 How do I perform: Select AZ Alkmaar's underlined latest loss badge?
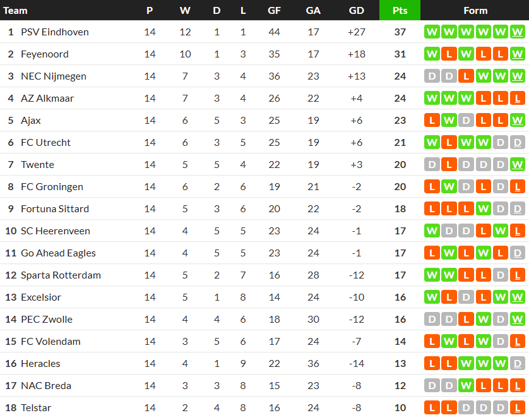pyautogui.click(x=517, y=99)
